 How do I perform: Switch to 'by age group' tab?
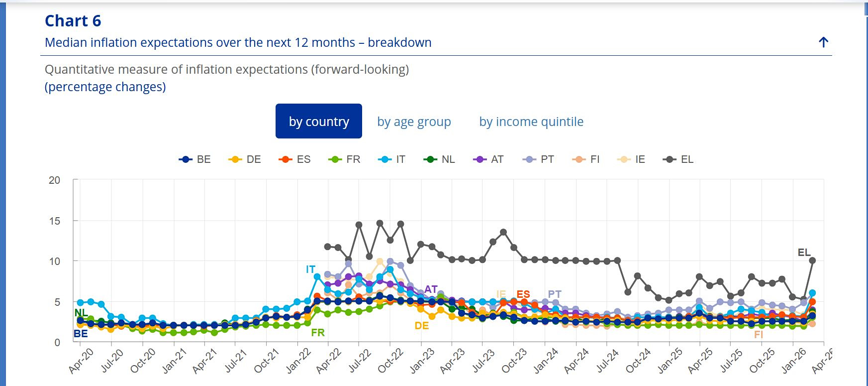tap(414, 122)
